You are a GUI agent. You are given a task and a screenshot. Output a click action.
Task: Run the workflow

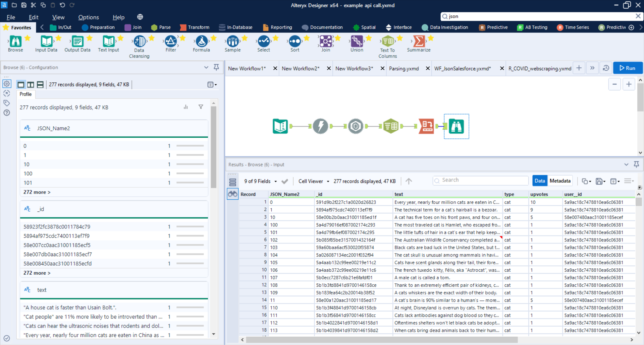pos(628,68)
